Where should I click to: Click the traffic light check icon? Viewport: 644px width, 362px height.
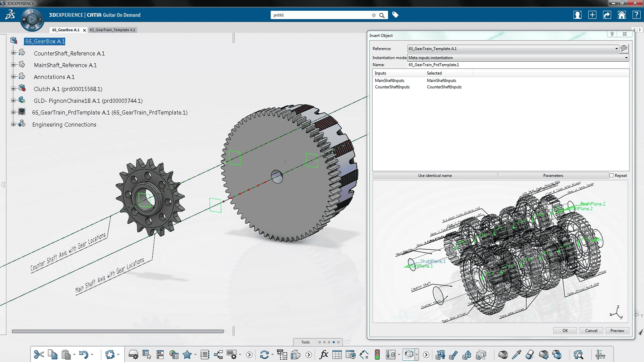[x=377, y=355]
